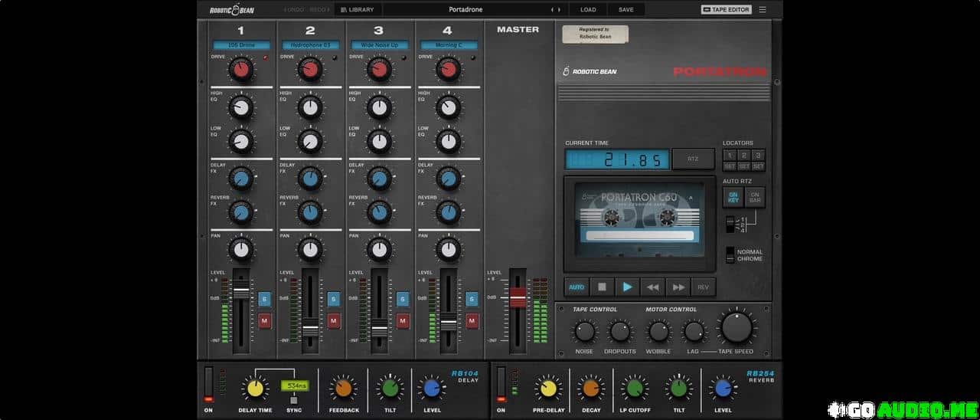The height and width of the screenshot is (420, 980).
Task: Toggle the RB104 Delay ON switch
Action: point(208,385)
